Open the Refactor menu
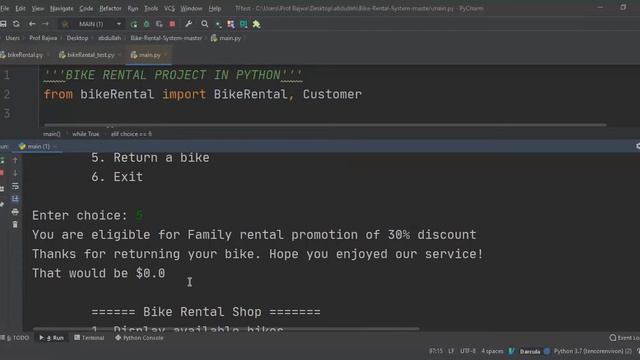This screenshot has width=640, height=360. (x=110, y=8)
